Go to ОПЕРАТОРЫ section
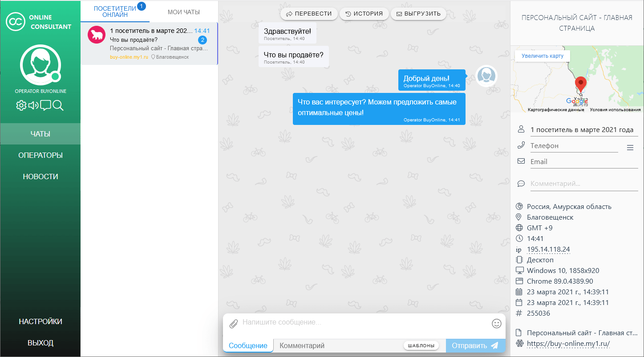Viewport: 644px width, 357px height. pyautogui.click(x=41, y=155)
